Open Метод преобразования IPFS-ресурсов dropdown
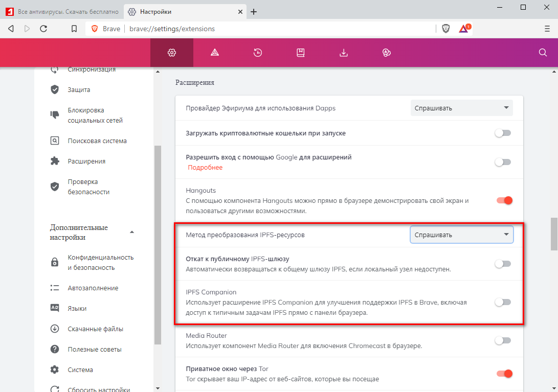The width and height of the screenshot is (558, 392). coord(461,235)
